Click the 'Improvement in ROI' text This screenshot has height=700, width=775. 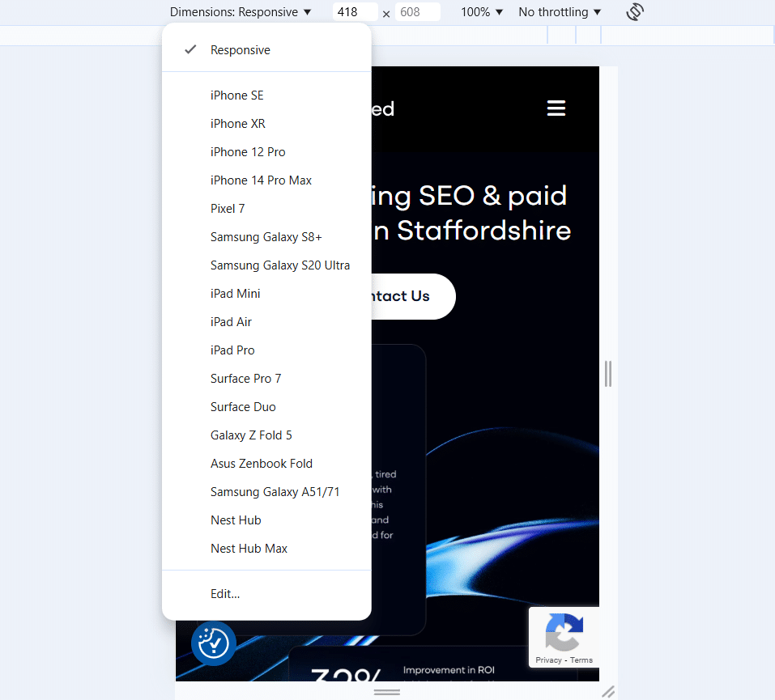(449, 670)
